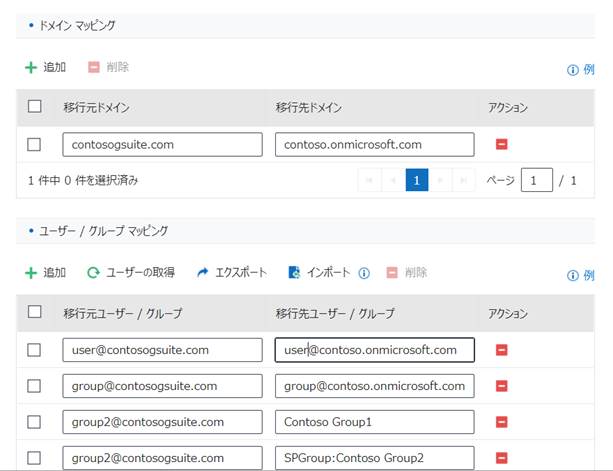
Task: Click the page number input box
Action: [537, 180]
